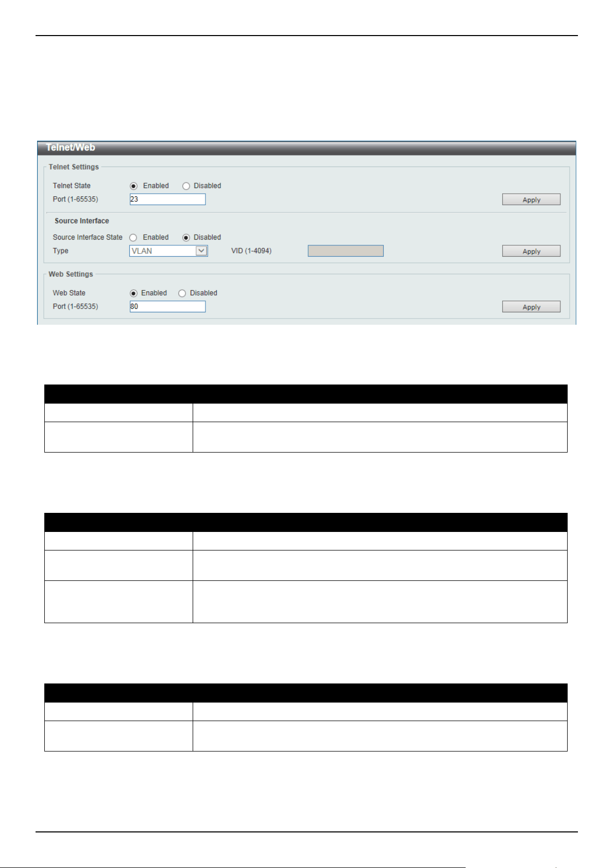Enable the Source Interface State
Viewport: 614px width, 868px height.
(133, 238)
